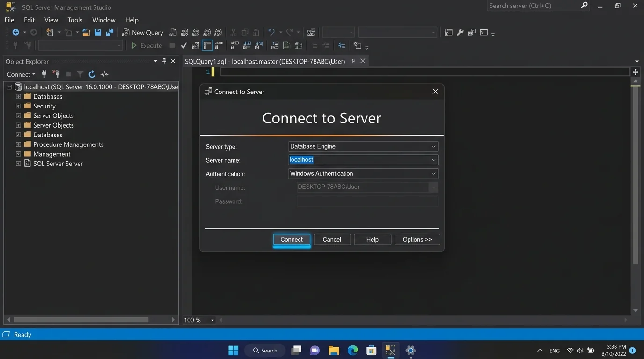The image size is (644, 359).
Task: Click the Open File folder icon
Action: (86, 32)
